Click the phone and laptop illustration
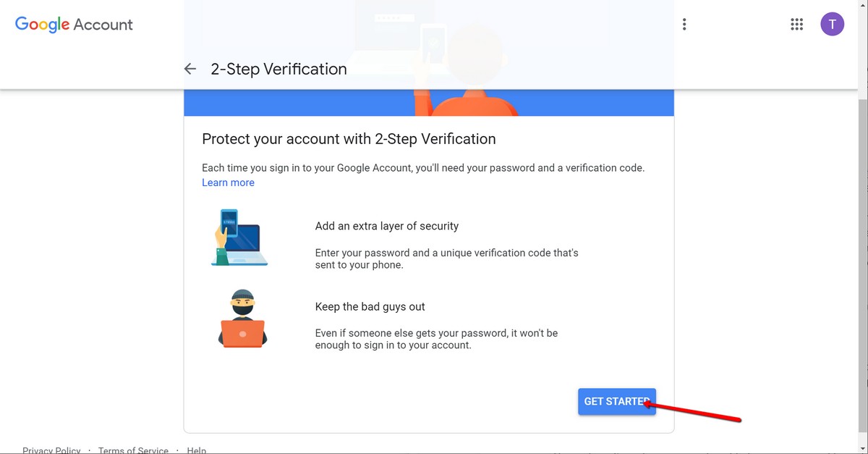This screenshot has width=868, height=454. [x=239, y=237]
